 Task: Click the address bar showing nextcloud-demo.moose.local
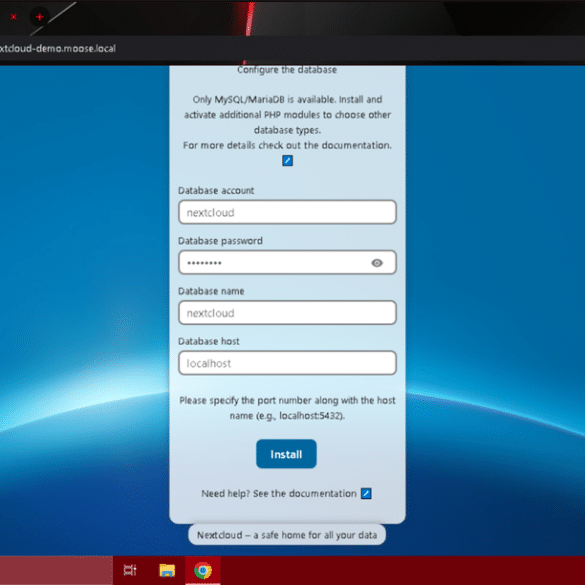click(x=58, y=49)
